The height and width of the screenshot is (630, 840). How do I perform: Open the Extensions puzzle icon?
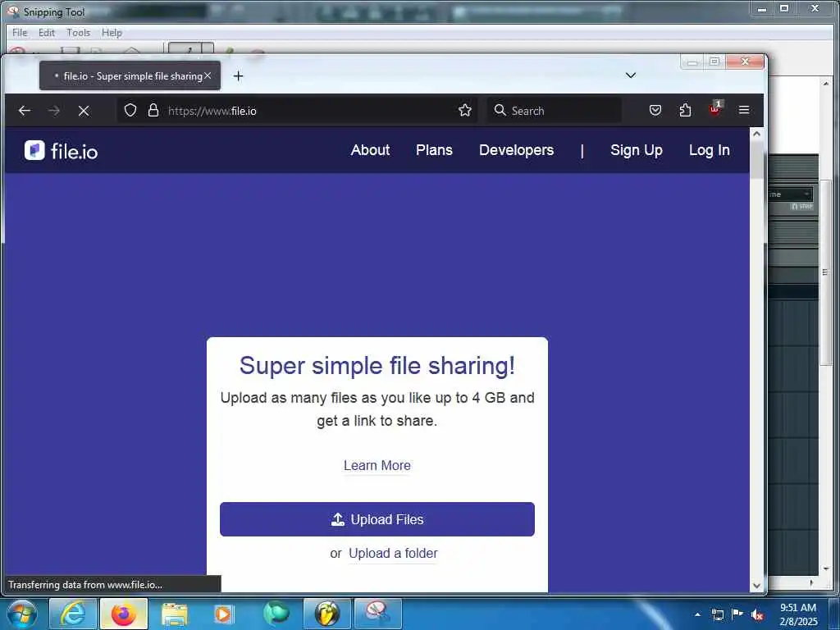pyautogui.click(x=685, y=111)
